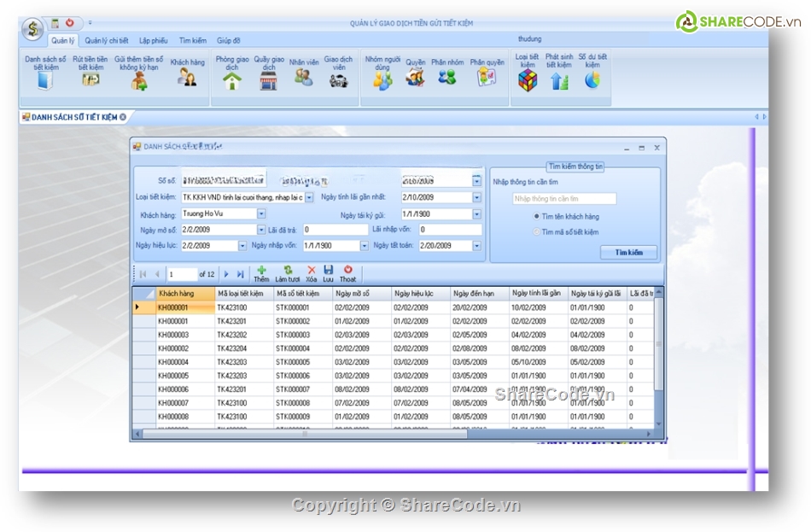Viewport: 811px width, 532px height.
Task: Open Quyền ribbon icon
Action: pos(416,77)
